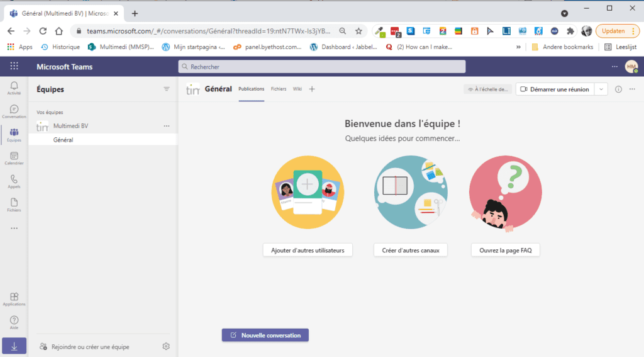Open team management settings gear
Viewport: 644px width, 357px height.
tap(166, 347)
